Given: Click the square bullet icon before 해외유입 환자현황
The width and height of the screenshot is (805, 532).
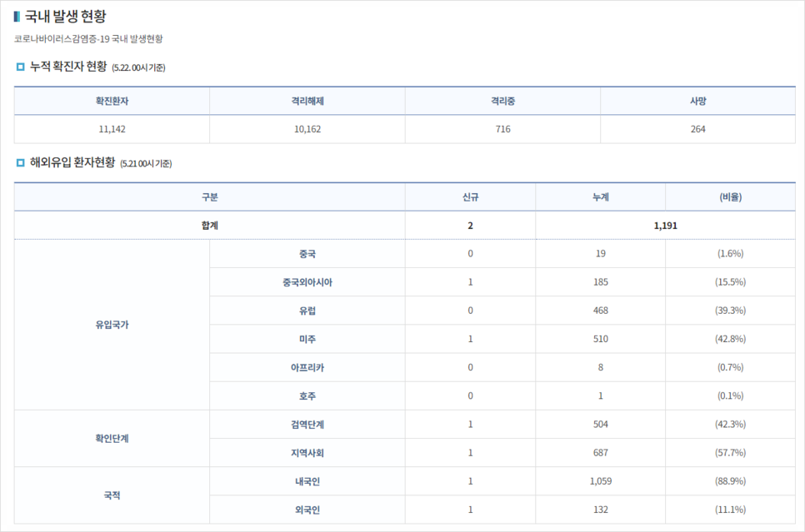Looking at the screenshot, I should [x=21, y=162].
